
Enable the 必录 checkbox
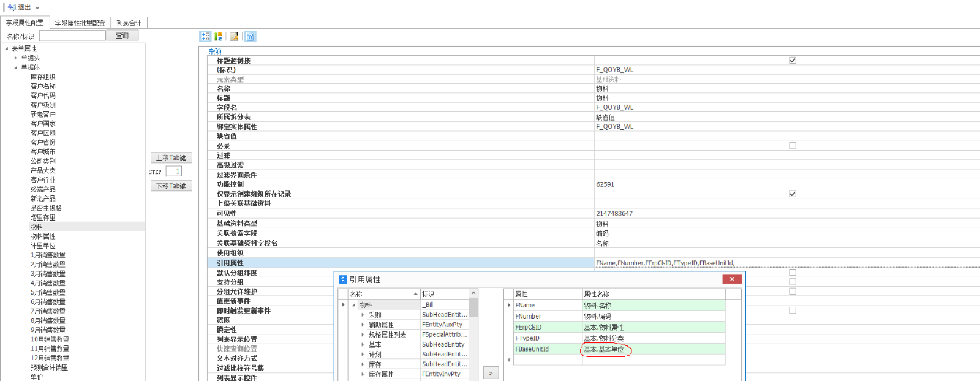click(x=793, y=146)
